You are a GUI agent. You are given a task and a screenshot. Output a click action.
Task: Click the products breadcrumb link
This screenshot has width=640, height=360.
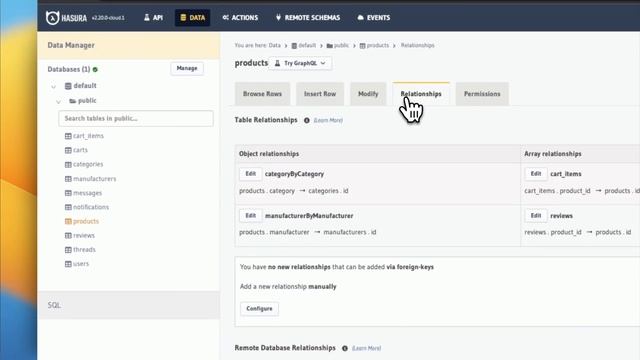(x=374, y=45)
